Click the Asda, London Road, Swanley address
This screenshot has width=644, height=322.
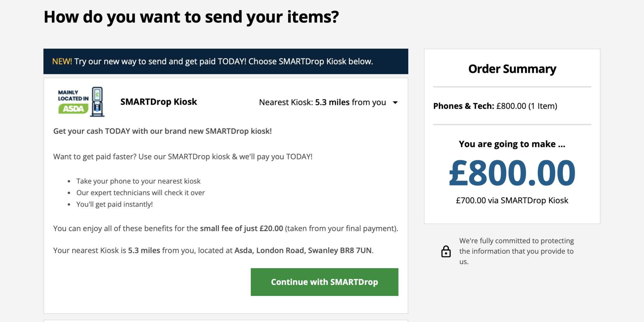pyautogui.click(x=303, y=251)
